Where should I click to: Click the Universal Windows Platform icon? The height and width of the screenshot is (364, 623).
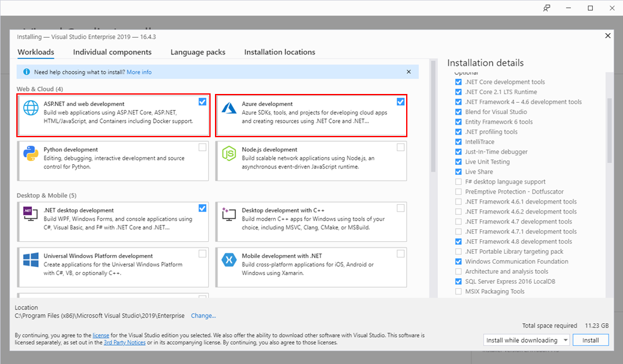click(31, 260)
